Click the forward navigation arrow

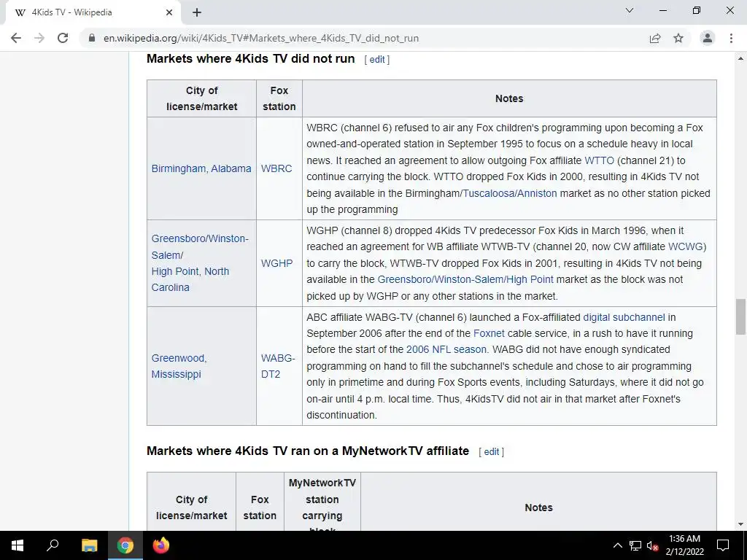click(39, 38)
